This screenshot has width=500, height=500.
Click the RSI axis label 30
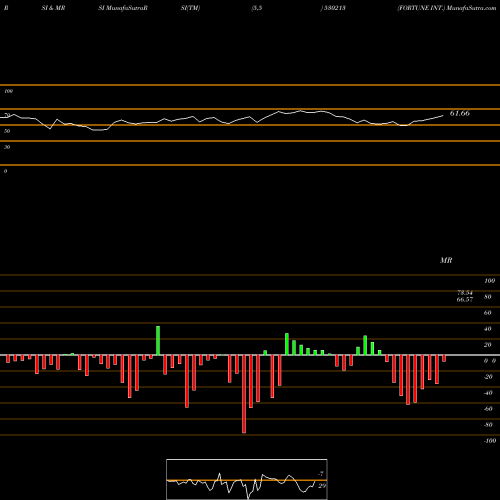click(x=7, y=147)
